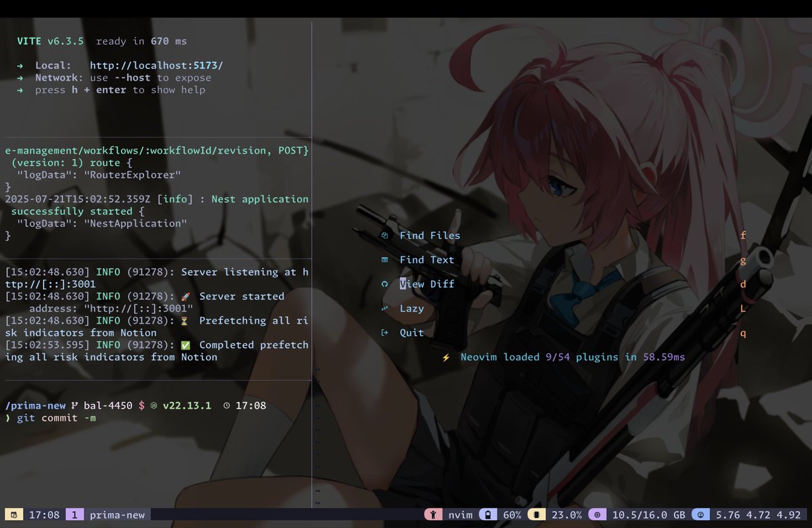Open Lazy plugin manager entry
The image size is (812, 528).
click(412, 309)
